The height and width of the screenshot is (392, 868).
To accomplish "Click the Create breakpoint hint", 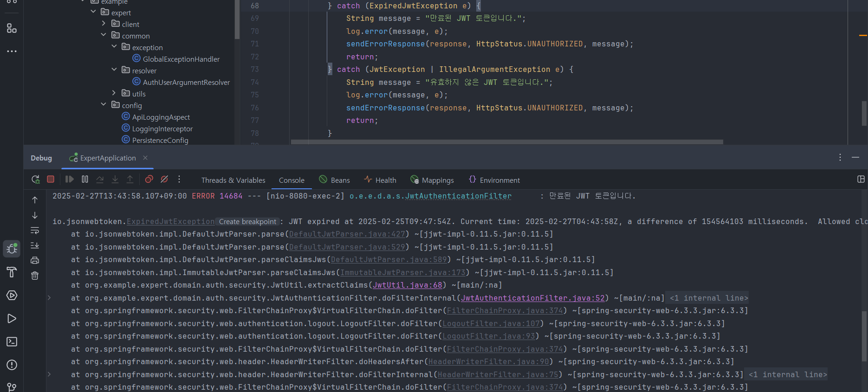I will [x=247, y=222].
